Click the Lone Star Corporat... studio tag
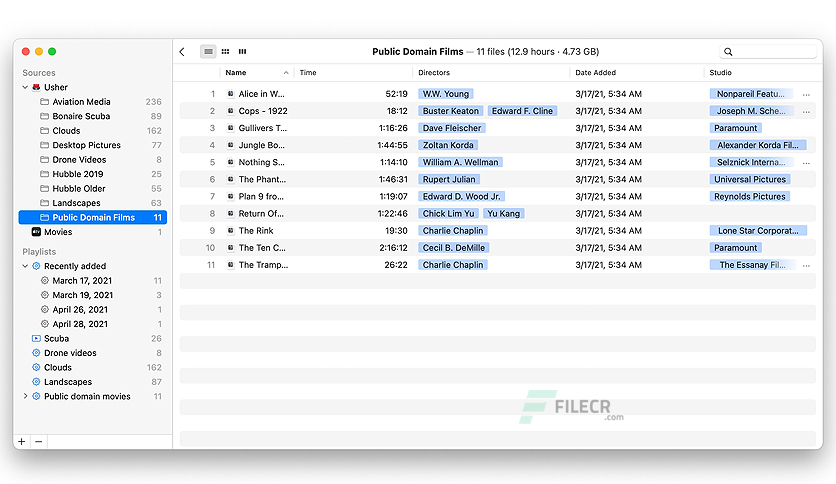This screenshot has height=484, width=836. 758,231
